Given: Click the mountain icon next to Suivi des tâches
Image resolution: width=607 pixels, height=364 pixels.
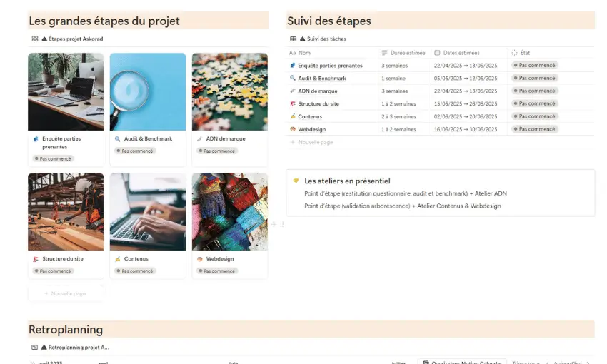Looking at the screenshot, I should (302, 39).
